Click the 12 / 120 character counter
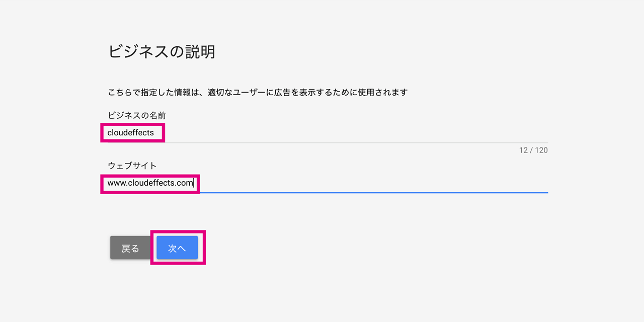The height and width of the screenshot is (322, 644). click(x=533, y=150)
